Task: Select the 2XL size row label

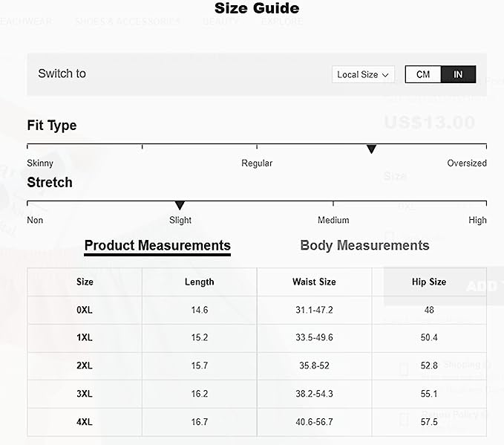Action: (x=85, y=366)
